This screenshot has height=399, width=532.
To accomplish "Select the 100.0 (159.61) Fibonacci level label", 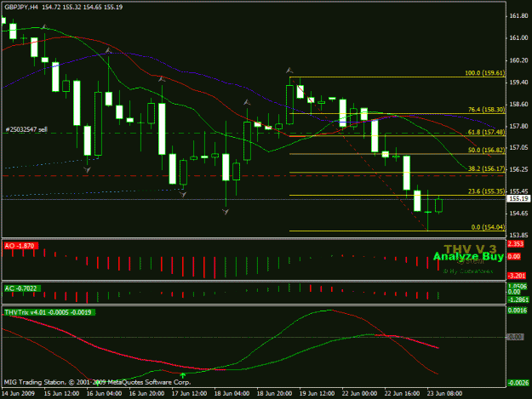I will click(485, 73).
